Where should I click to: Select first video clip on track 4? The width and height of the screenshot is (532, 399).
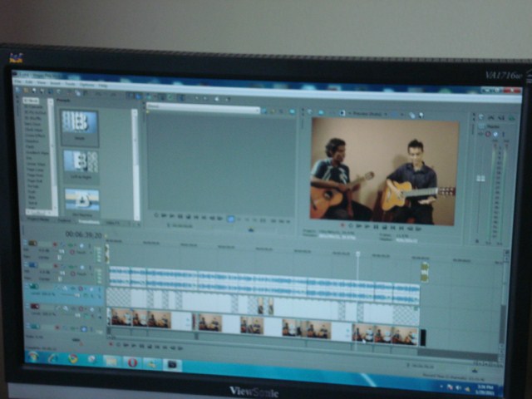pos(121,318)
